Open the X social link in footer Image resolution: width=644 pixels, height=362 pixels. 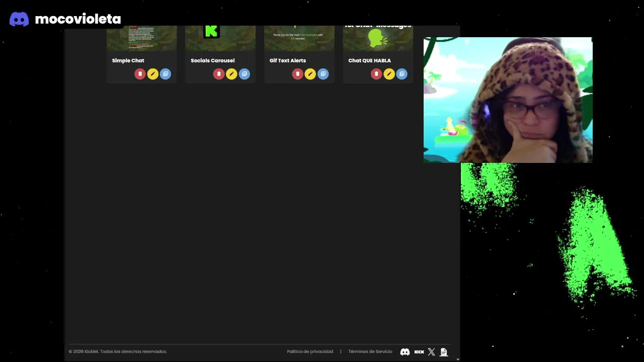pyautogui.click(x=431, y=352)
